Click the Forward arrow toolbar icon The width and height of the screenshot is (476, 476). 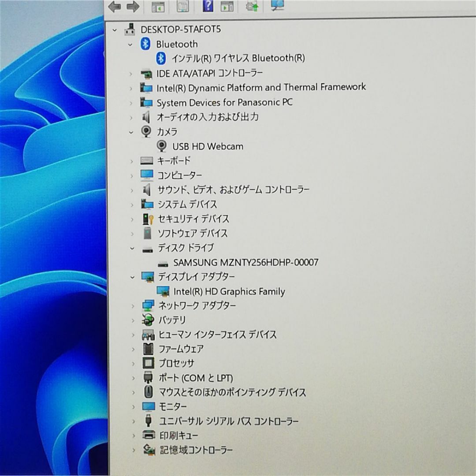[133, 6]
